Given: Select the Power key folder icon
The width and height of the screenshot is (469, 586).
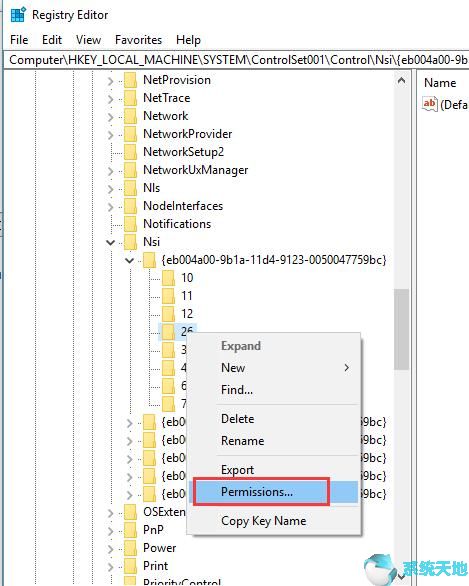Looking at the screenshot, I should (x=130, y=548).
